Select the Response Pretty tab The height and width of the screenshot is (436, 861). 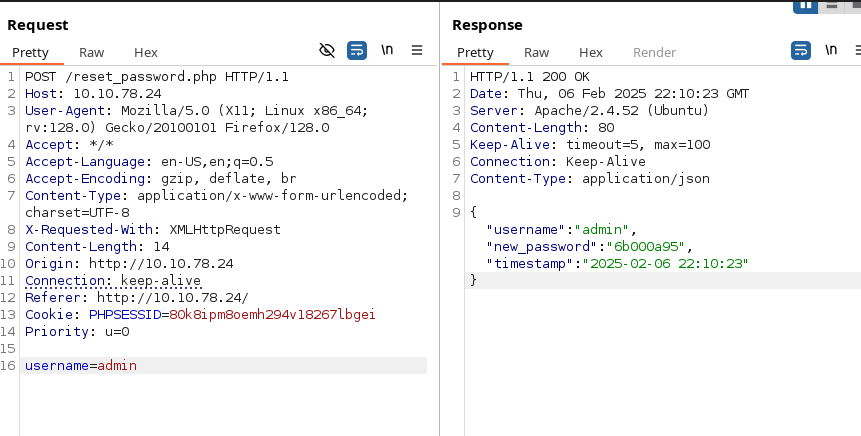coord(476,53)
